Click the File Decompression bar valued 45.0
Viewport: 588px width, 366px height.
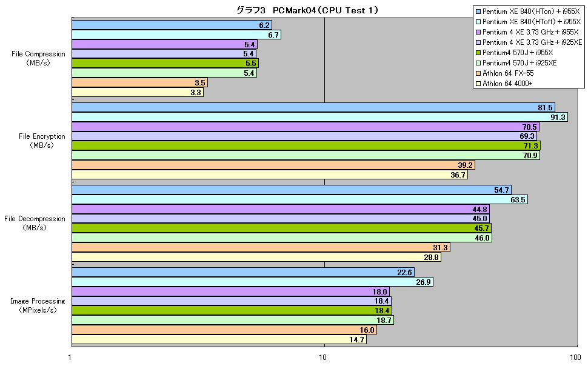tap(281, 219)
